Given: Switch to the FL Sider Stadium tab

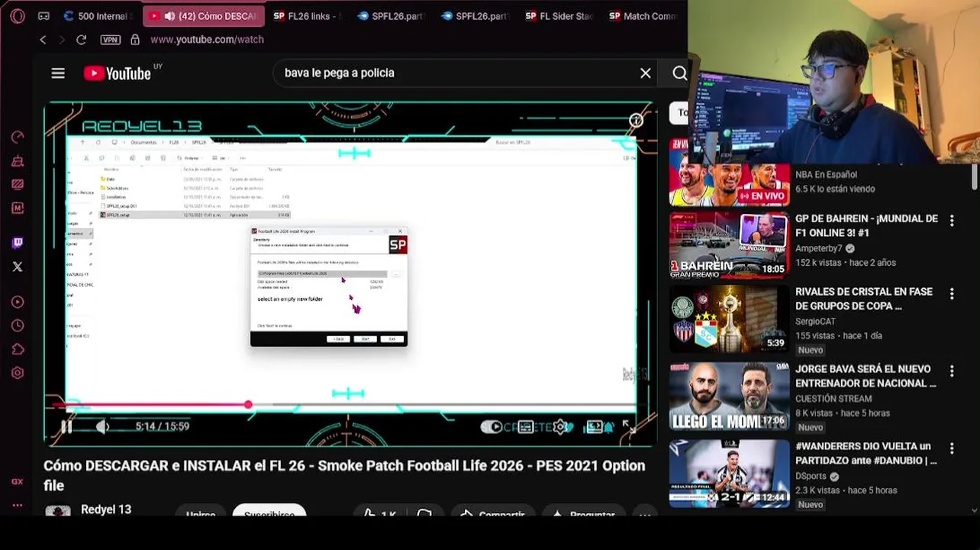Looking at the screenshot, I should tap(558, 16).
